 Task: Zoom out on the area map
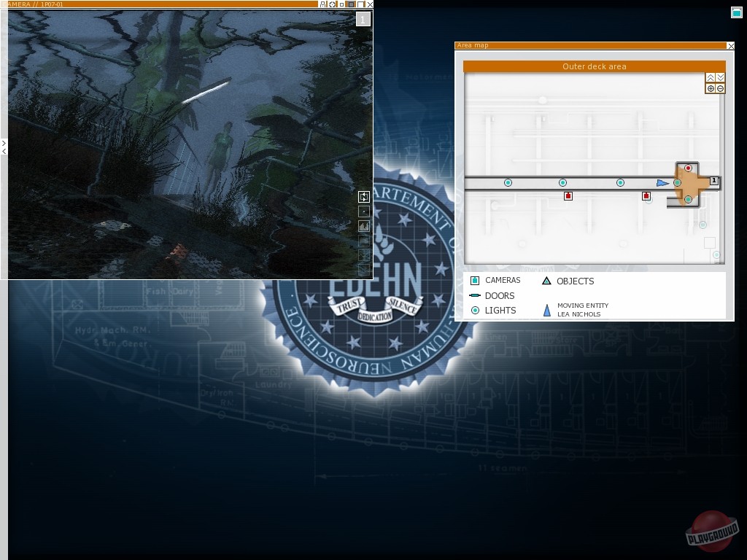click(x=720, y=88)
